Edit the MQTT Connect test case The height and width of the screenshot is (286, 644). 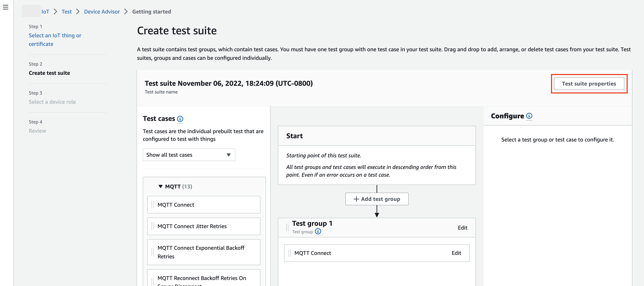(x=456, y=253)
